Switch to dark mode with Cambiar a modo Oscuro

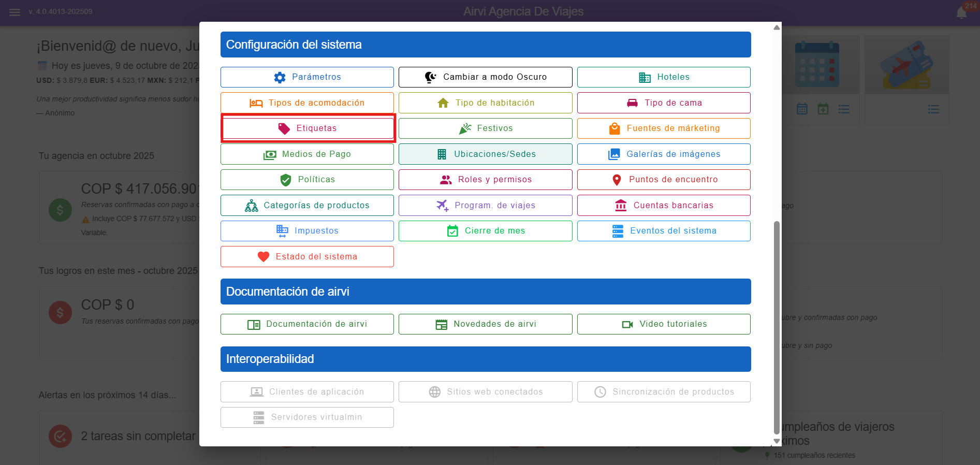tap(485, 77)
